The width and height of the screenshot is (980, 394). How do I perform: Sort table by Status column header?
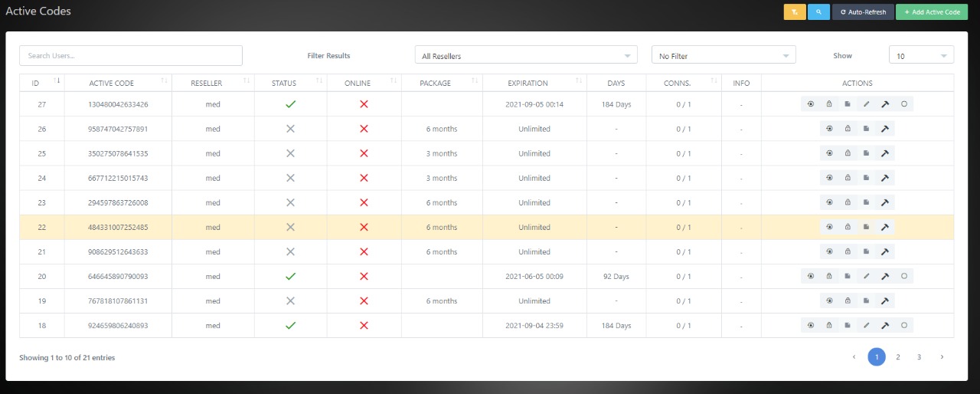(290, 83)
